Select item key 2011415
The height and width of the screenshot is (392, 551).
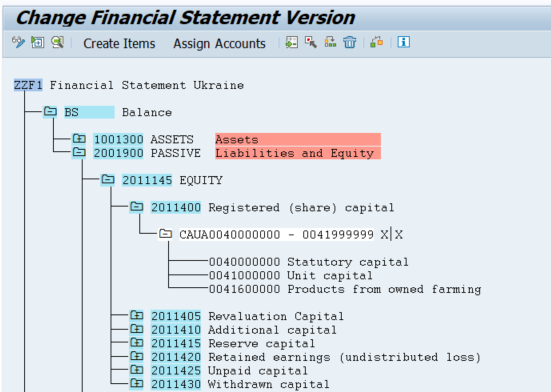point(176,343)
